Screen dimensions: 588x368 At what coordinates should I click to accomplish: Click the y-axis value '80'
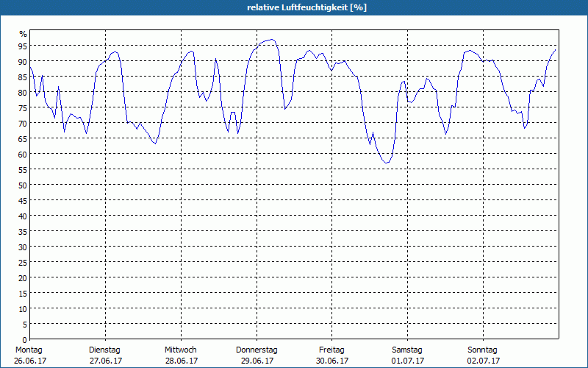23,92
